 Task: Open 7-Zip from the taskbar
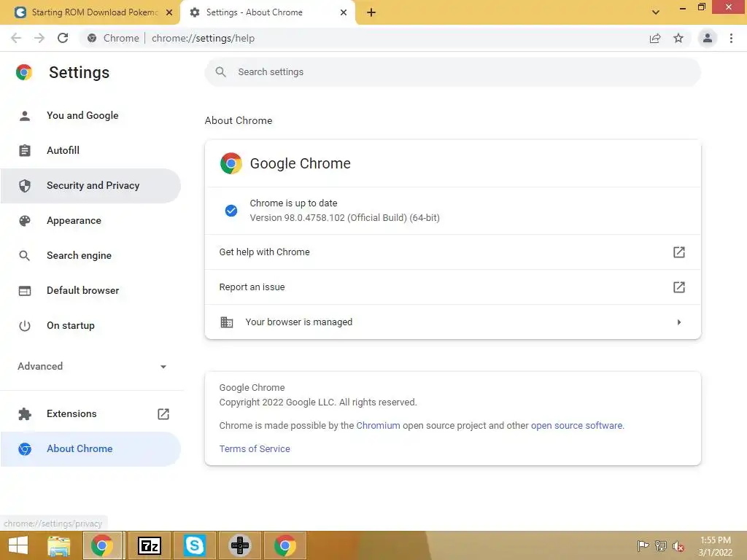click(149, 545)
